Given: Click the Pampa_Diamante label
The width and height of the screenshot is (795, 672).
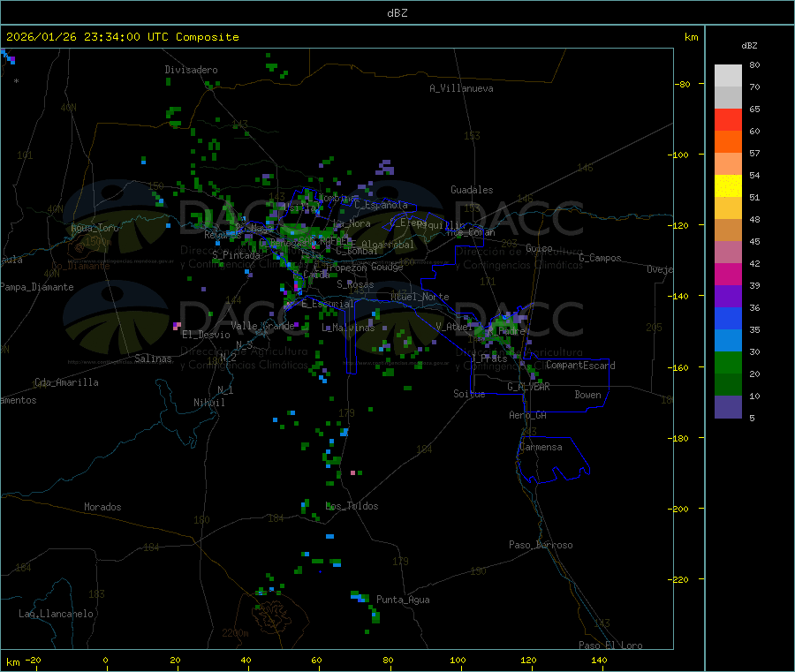Looking at the screenshot, I should [x=37, y=287].
